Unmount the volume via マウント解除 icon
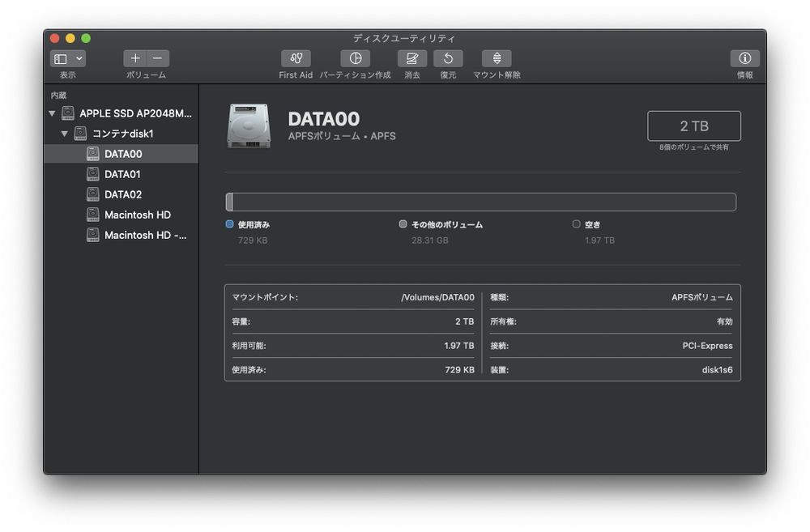Screen dimensions: 810x532 coord(497,58)
